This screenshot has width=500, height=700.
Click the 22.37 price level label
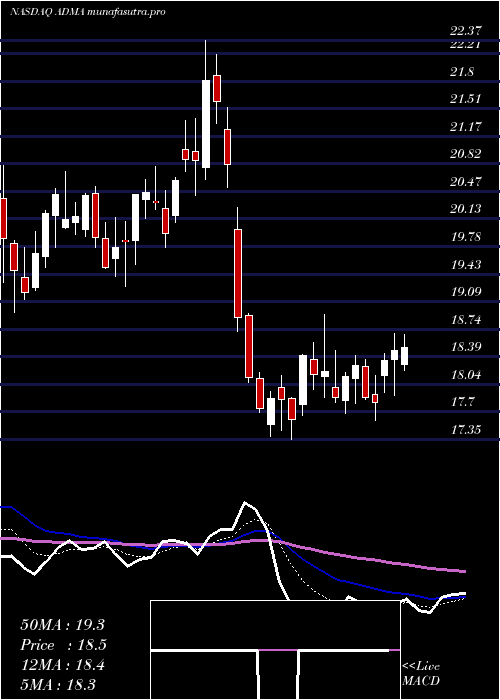[466, 31]
